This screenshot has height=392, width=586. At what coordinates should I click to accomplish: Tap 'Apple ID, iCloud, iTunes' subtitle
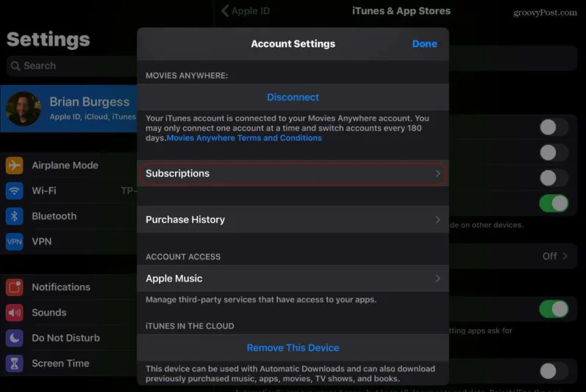[x=93, y=117]
